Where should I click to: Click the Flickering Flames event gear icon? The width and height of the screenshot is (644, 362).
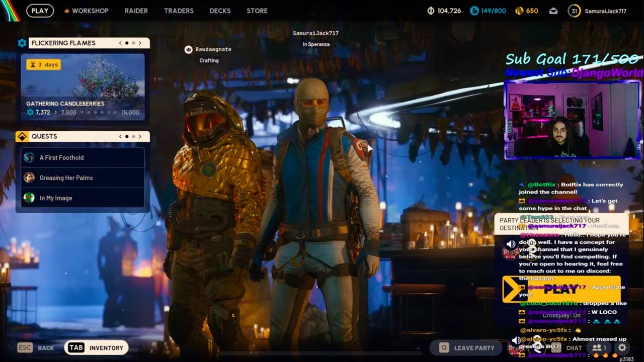click(22, 43)
